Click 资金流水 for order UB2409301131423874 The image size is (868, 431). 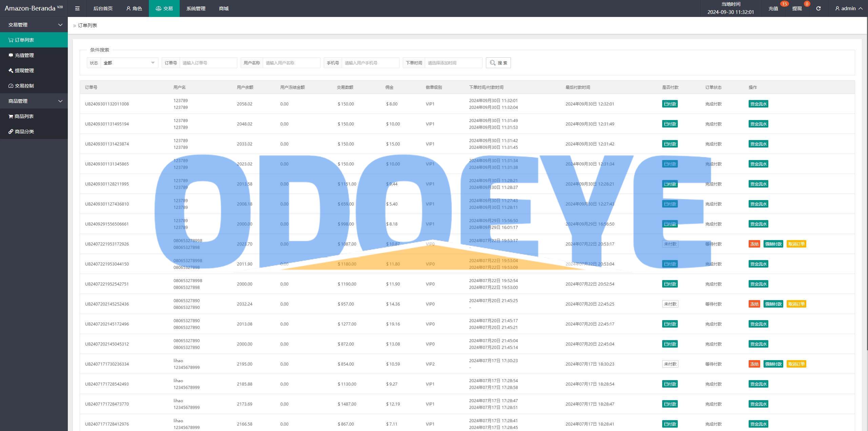[x=758, y=144]
